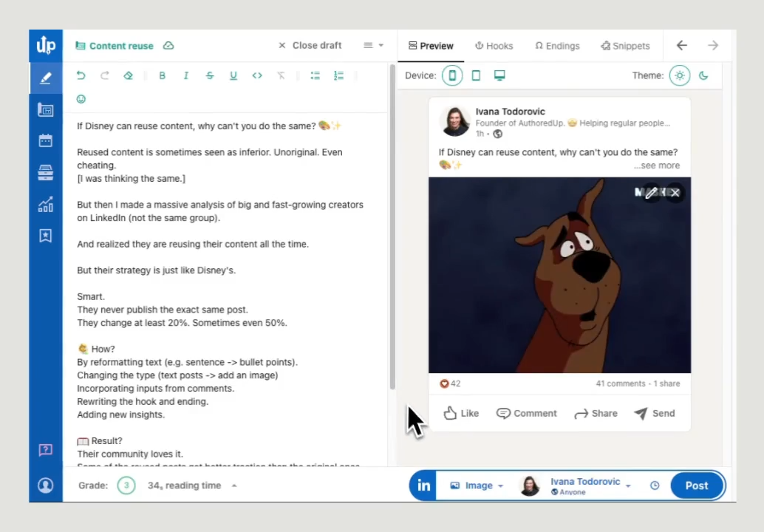Click the back arrow in preview header
Image resolution: width=764 pixels, height=532 pixels.
pyautogui.click(x=682, y=45)
